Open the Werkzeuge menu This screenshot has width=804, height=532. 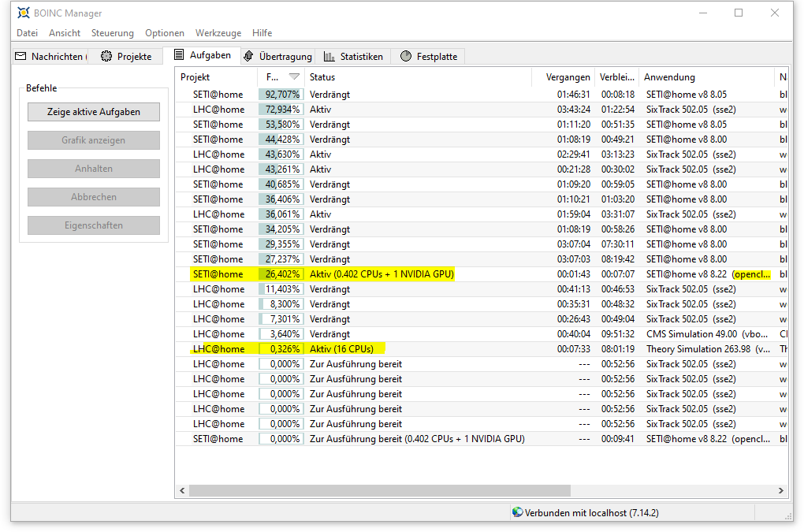[218, 33]
